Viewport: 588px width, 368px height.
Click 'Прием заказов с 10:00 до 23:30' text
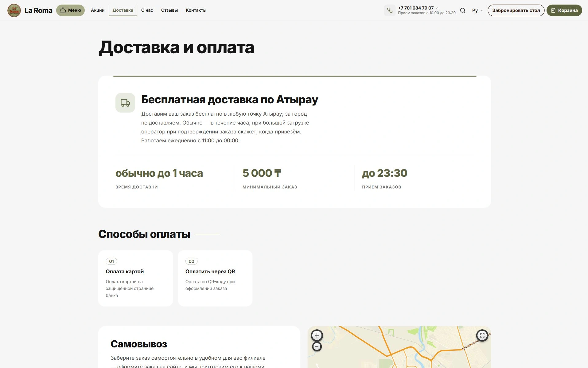click(427, 13)
